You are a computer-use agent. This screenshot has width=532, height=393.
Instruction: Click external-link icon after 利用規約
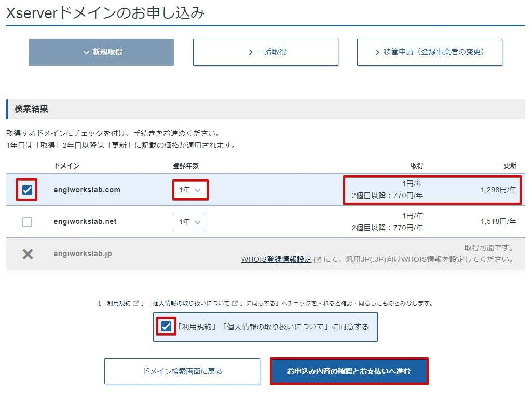tap(135, 303)
